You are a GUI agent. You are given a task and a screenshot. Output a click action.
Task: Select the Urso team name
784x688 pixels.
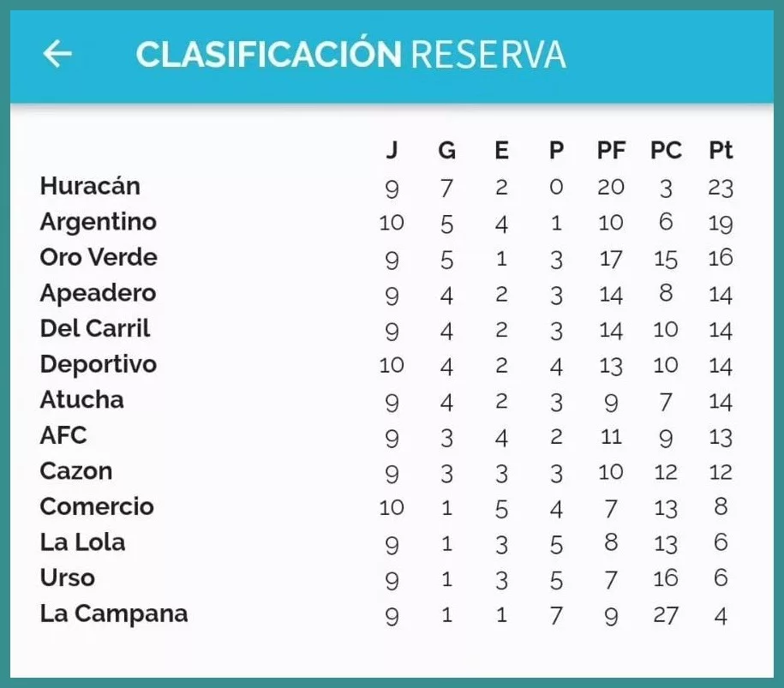click(x=67, y=577)
